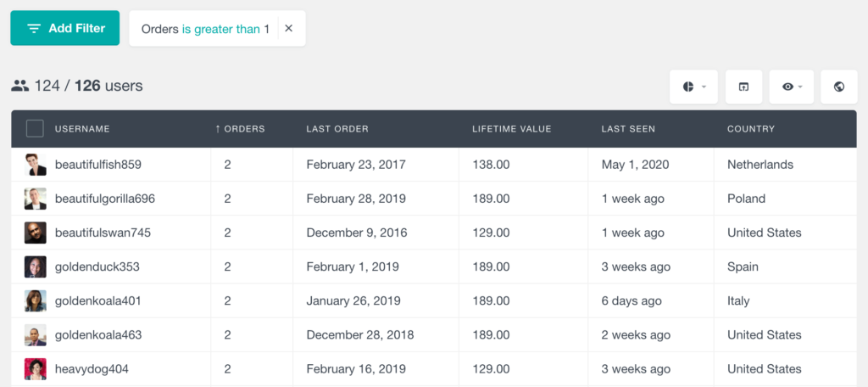Sort by the Orders column header
The width and height of the screenshot is (868, 387).
[x=240, y=129]
